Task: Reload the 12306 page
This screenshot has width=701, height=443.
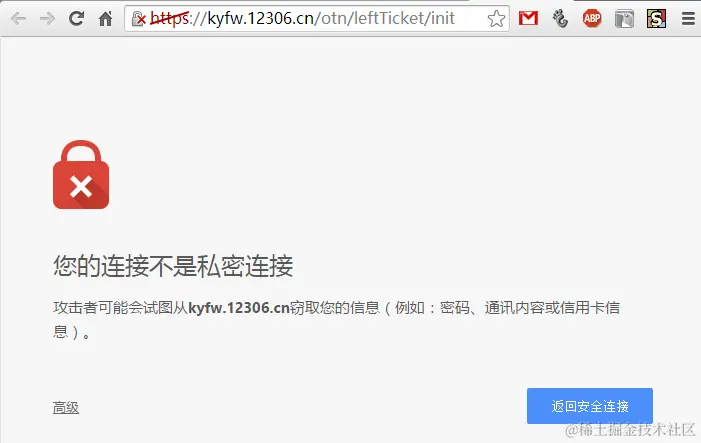Action: coord(76,18)
